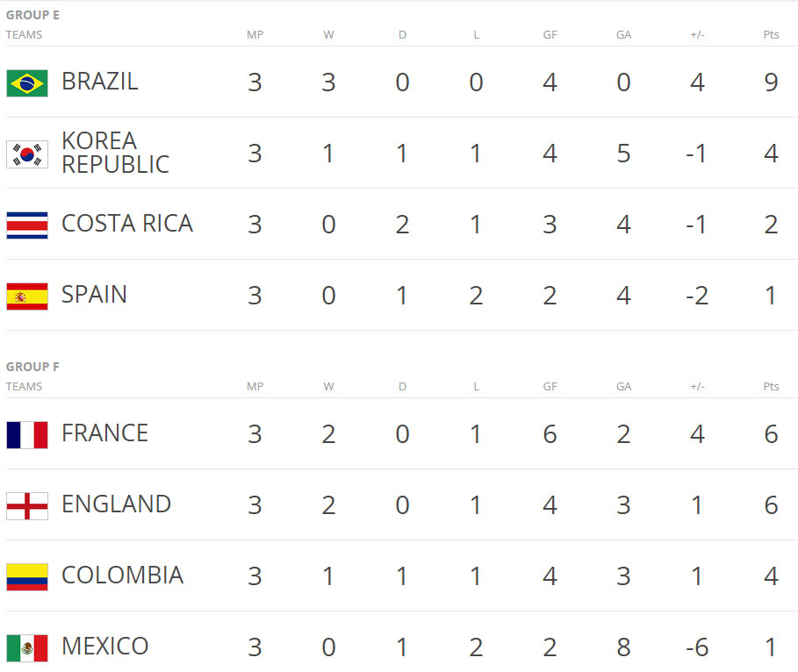The image size is (798, 672).
Task: Click the Colombia flag icon
Action: pyautogui.click(x=27, y=576)
